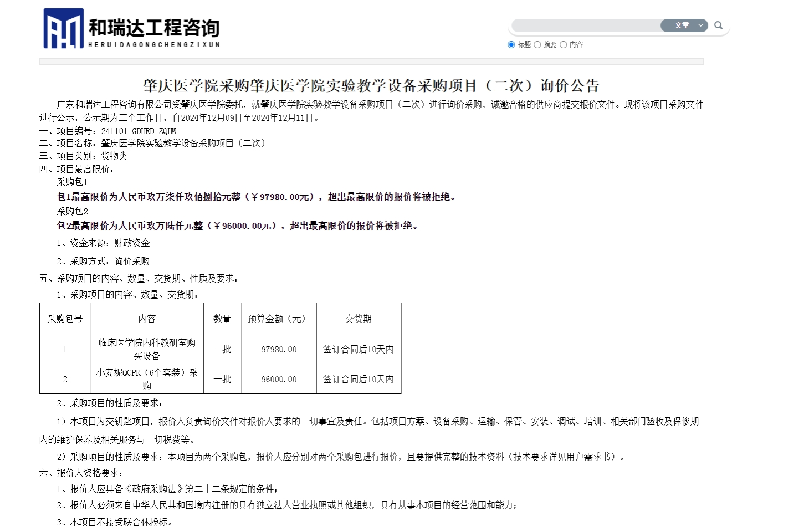This screenshot has height=532, width=809.
Task: Click bold text with ￥96000.00元 limit
Action: pyautogui.click(x=237, y=226)
